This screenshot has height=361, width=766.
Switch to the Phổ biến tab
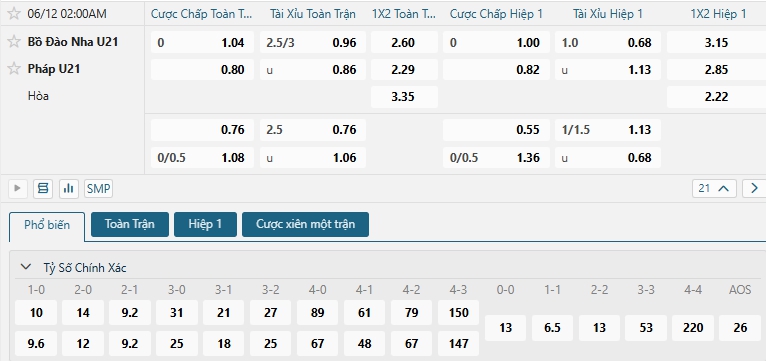(47, 225)
